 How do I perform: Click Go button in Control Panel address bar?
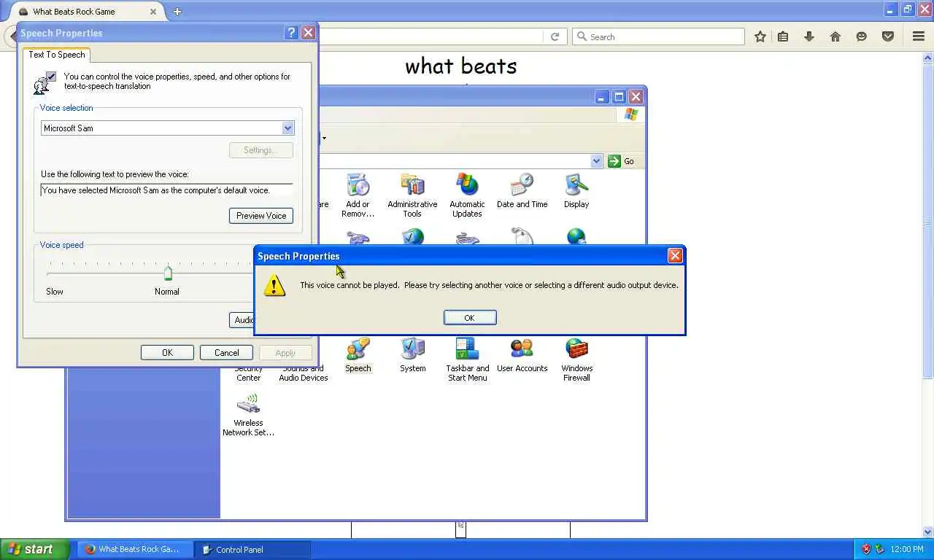(621, 161)
